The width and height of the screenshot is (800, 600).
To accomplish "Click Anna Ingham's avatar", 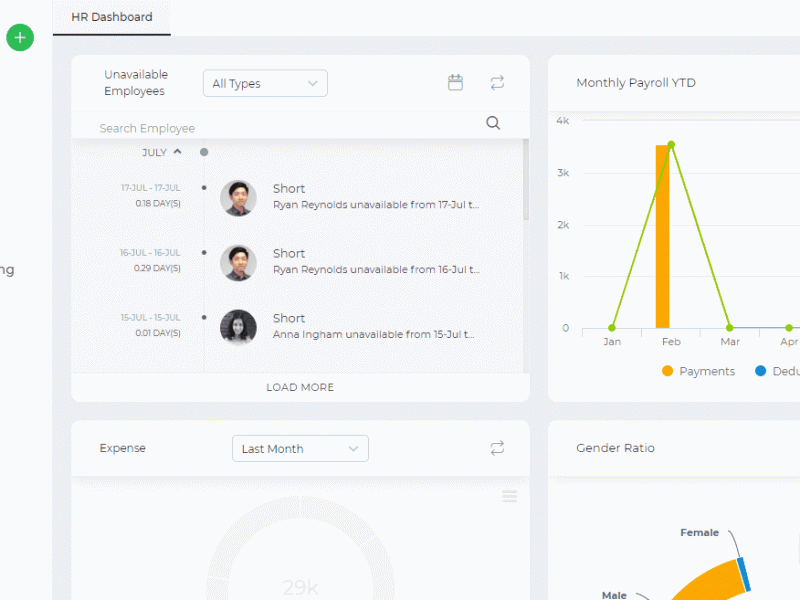I will coord(238,328).
